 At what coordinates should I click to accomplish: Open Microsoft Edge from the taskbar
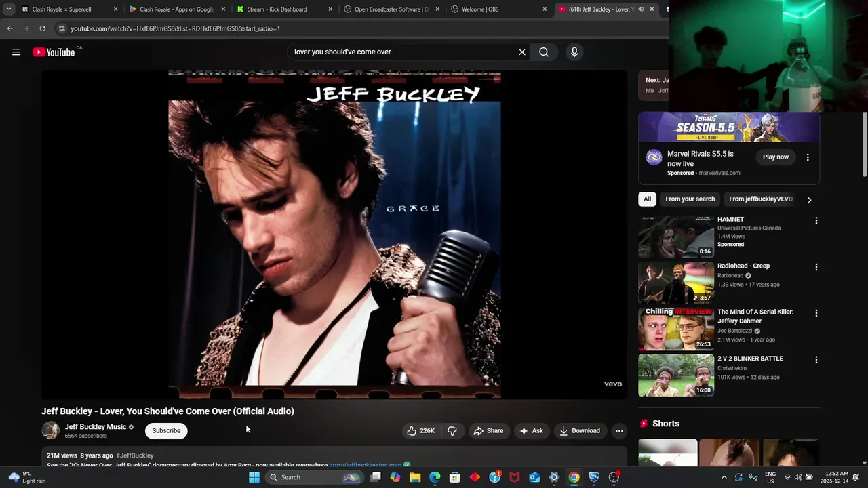click(435, 477)
